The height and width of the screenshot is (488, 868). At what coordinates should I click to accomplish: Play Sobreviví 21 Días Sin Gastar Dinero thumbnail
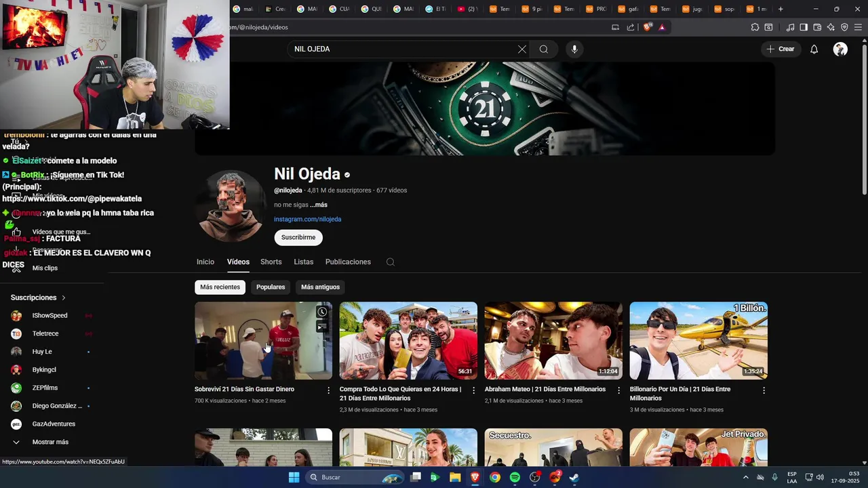[x=263, y=340]
